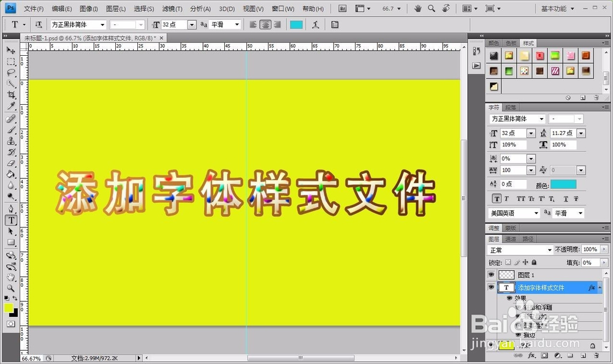Open anti-aliasing 平滑 dropdown in options bar
This screenshot has width=613, height=364.
click(x=237, y=25)
